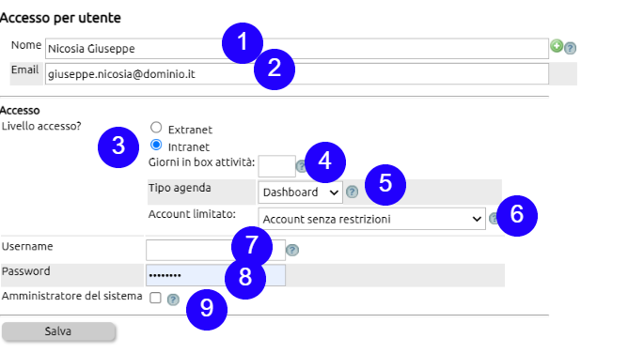Click the Giorni in box attività field
The height and width of the screenshot is (354, 644).
276,166
